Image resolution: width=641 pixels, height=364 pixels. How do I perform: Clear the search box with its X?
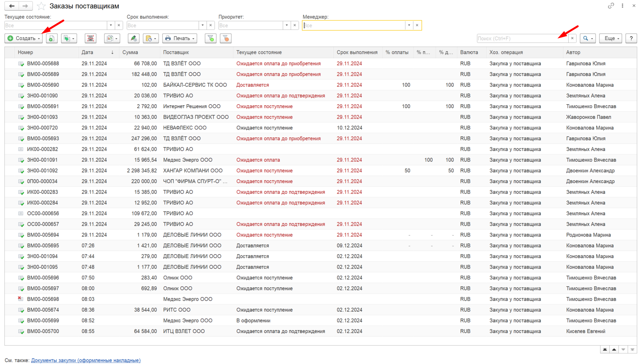click(x=573, y=38)
